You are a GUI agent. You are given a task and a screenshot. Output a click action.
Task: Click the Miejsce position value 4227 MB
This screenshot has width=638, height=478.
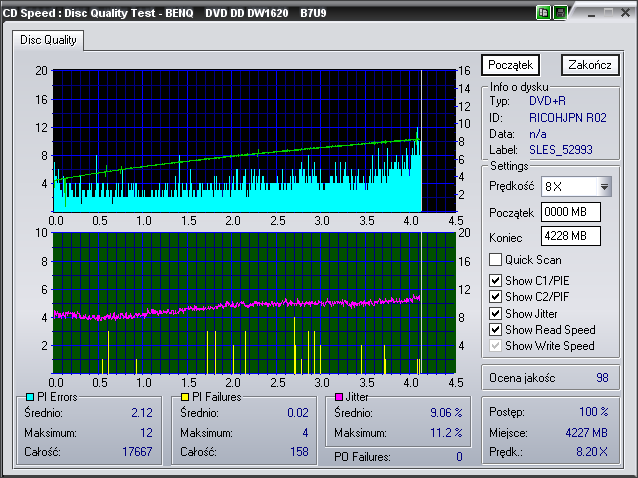pyautogui.click(x=586, y=433)
